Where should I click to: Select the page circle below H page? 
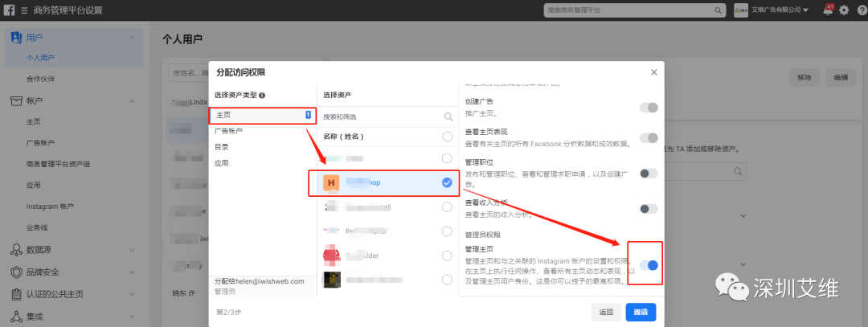(x=448, y=207)
